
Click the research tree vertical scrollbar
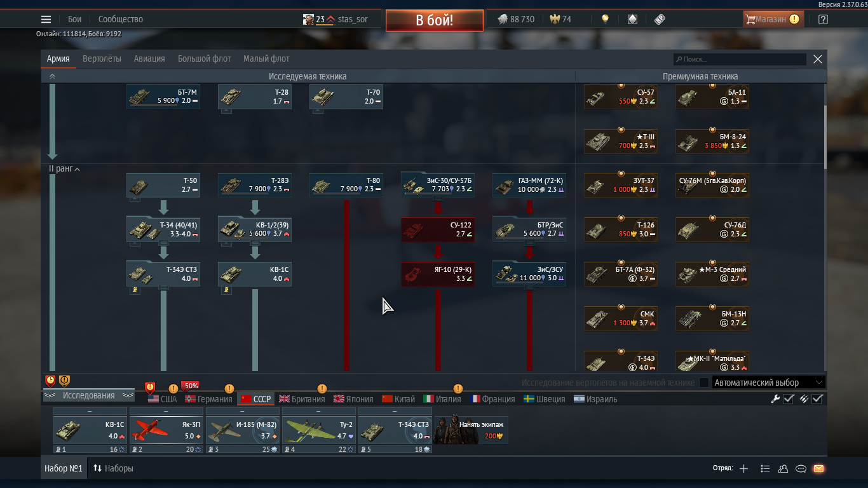tap(825, 137)
